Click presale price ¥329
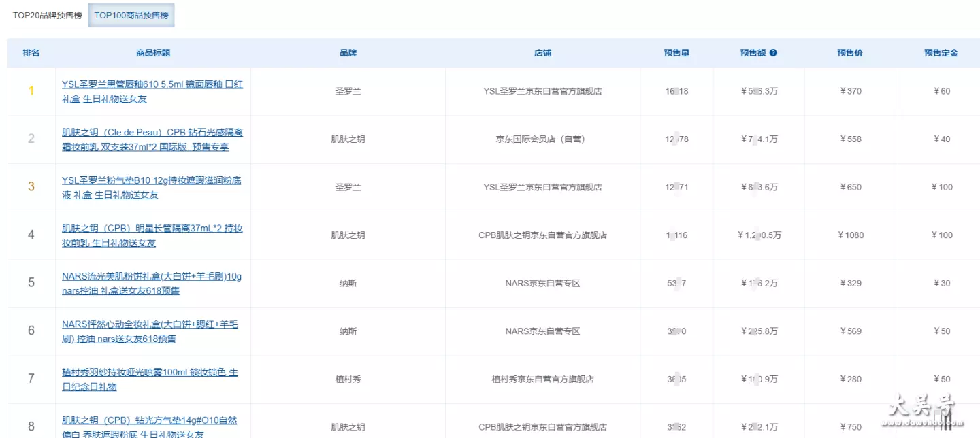 click(x=851, y=284)
